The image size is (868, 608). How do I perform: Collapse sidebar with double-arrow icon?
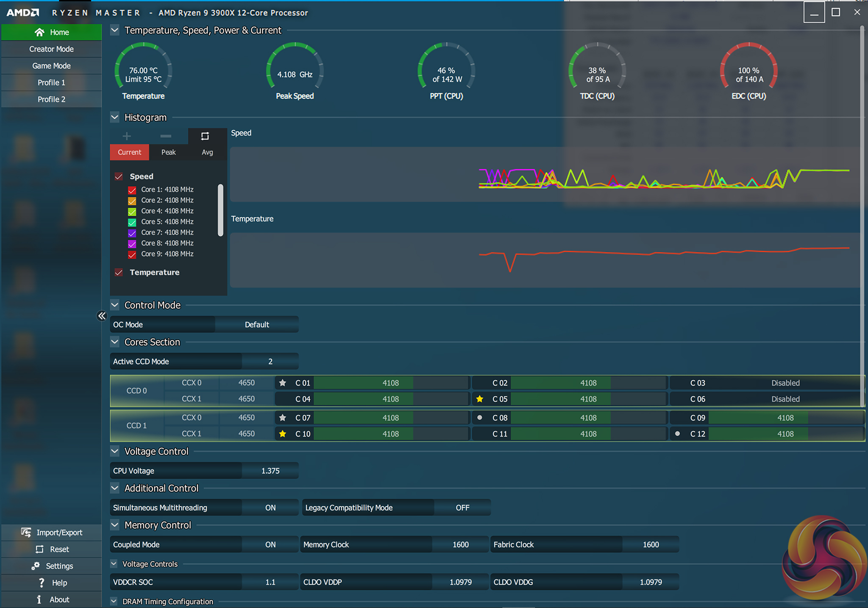(x=102, y=316)
